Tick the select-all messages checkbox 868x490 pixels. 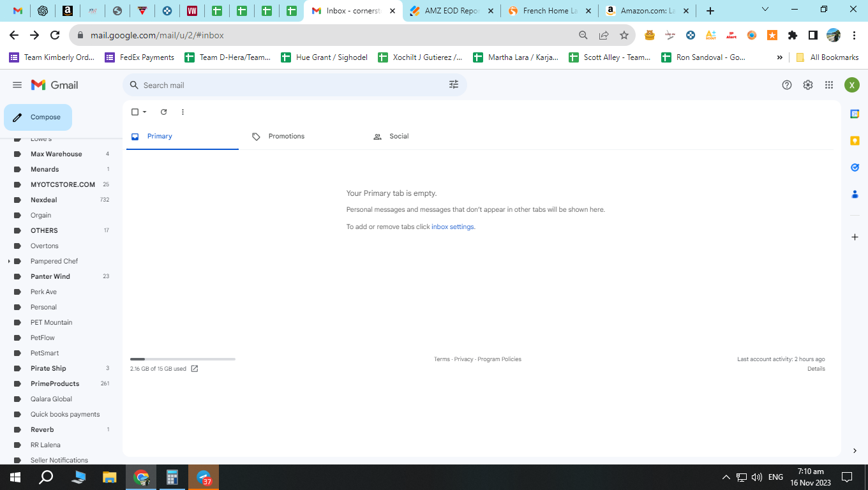(135, 112)
